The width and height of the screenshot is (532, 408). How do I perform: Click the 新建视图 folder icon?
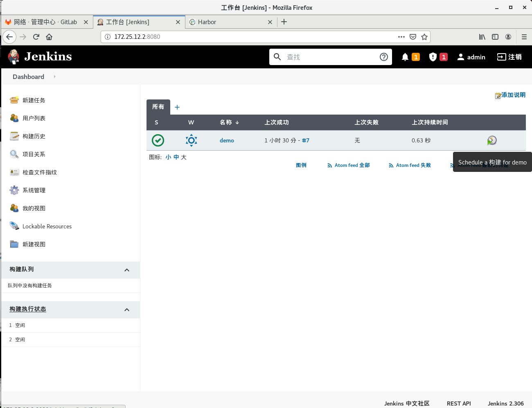point(14,244)
